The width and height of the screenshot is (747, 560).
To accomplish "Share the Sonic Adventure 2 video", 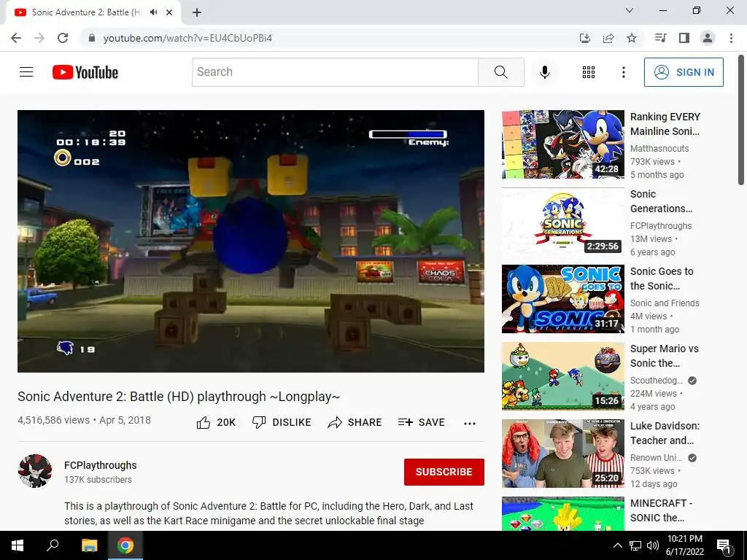I will coord(355,422).
